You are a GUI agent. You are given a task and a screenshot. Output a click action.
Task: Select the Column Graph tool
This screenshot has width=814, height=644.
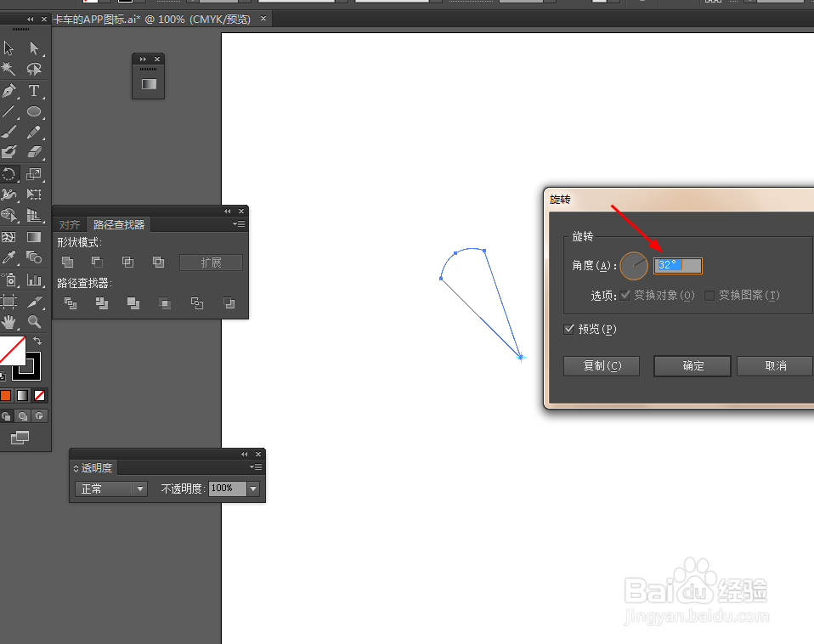[x=34, y=280]
